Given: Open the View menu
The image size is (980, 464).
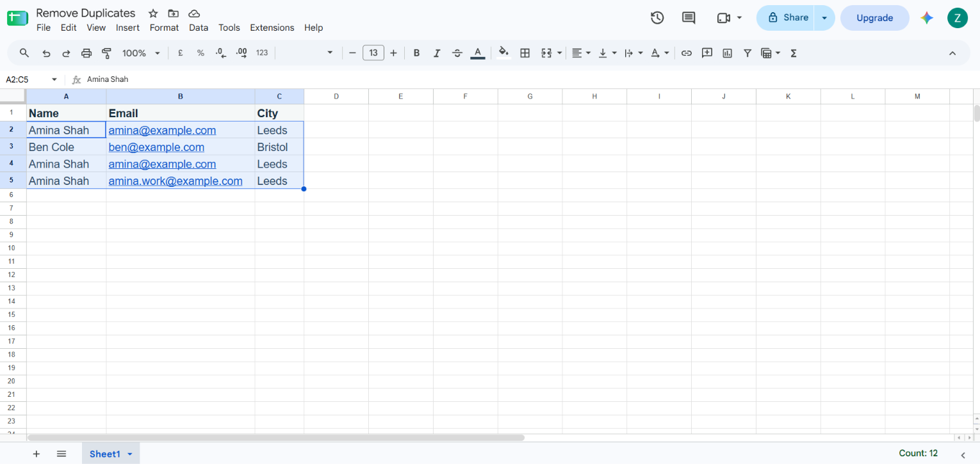Looking at the screenshot, I should pos(96,28).
